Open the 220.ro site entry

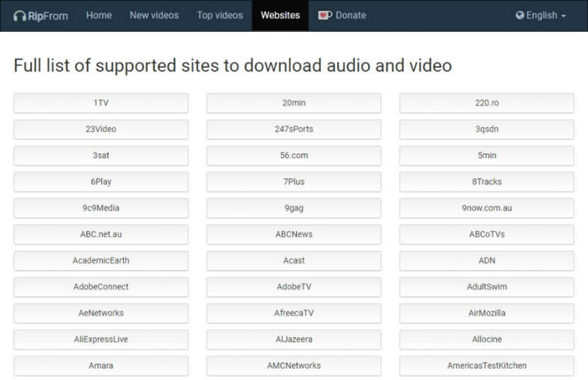(x=487, y=104)
